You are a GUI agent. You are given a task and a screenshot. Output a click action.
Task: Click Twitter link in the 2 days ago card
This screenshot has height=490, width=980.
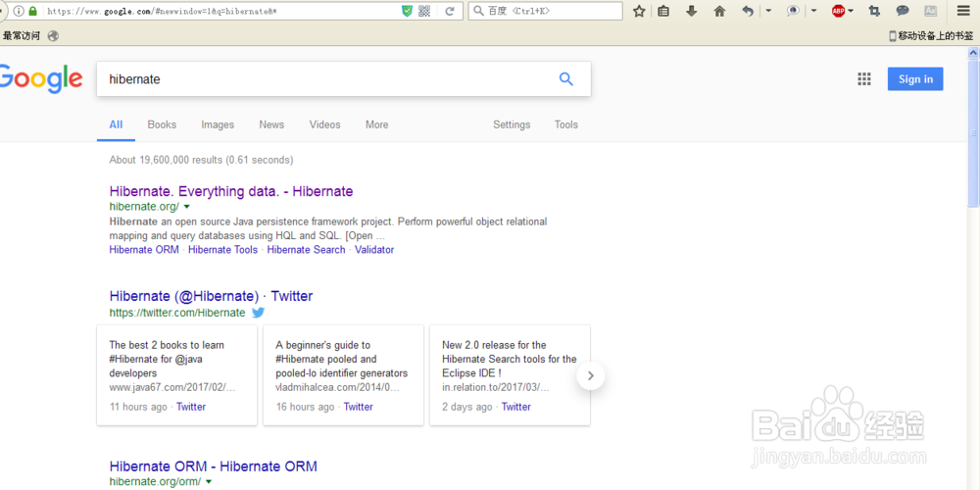tap(516, 407)
